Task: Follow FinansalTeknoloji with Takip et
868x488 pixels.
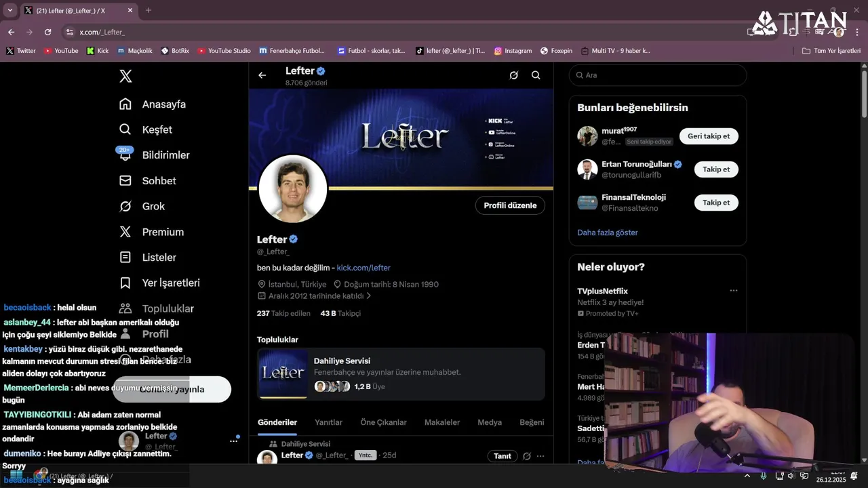Action: pos(716,203)
